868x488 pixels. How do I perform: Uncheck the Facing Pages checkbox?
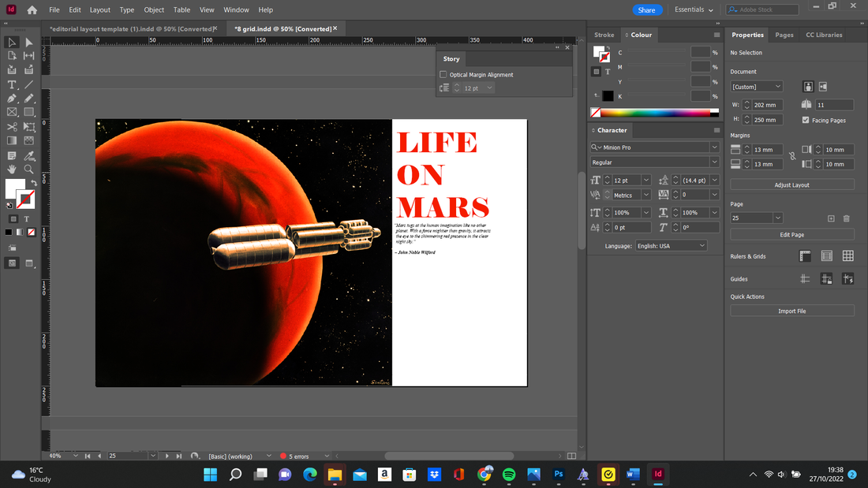806,120
